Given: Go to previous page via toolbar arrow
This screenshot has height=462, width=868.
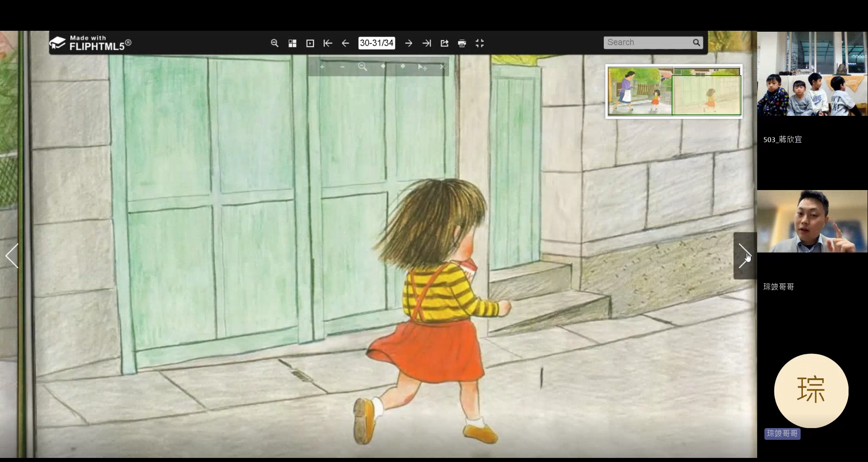Looking at the screenshot, I should pyautogui.click(x=346, y=43).
